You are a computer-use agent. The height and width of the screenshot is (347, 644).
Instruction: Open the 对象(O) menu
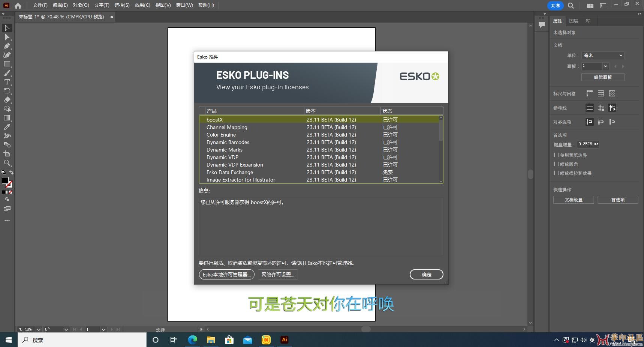pos(81,5)
